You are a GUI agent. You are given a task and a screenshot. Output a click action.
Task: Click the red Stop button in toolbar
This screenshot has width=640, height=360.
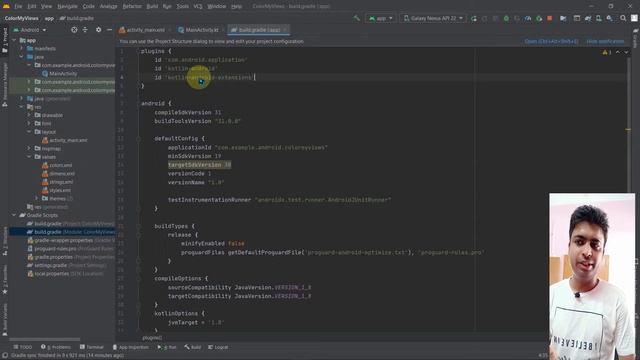coord(550,18)
